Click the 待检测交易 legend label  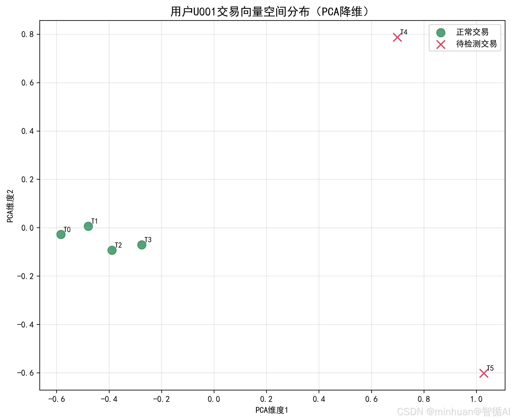pos(476,44)
